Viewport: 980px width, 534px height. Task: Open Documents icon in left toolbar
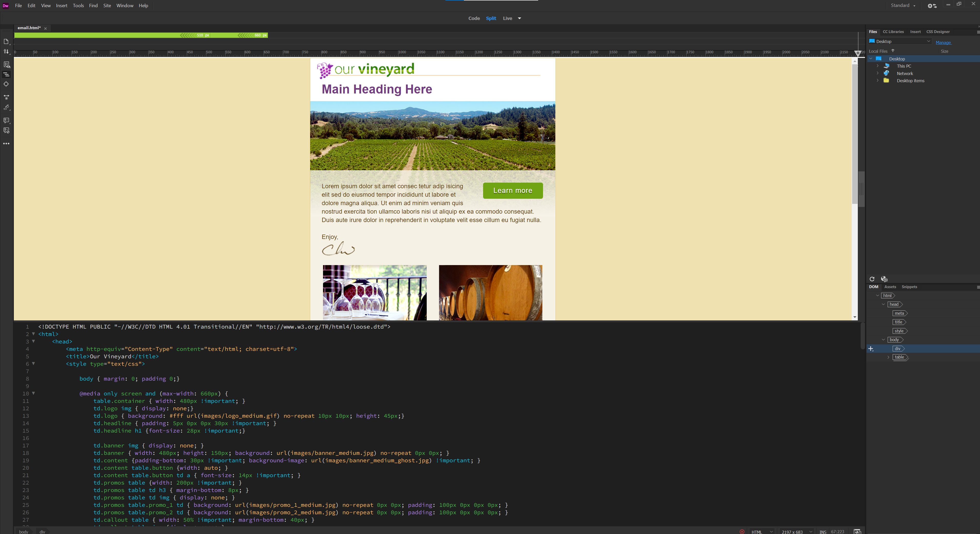coord(6,41)
